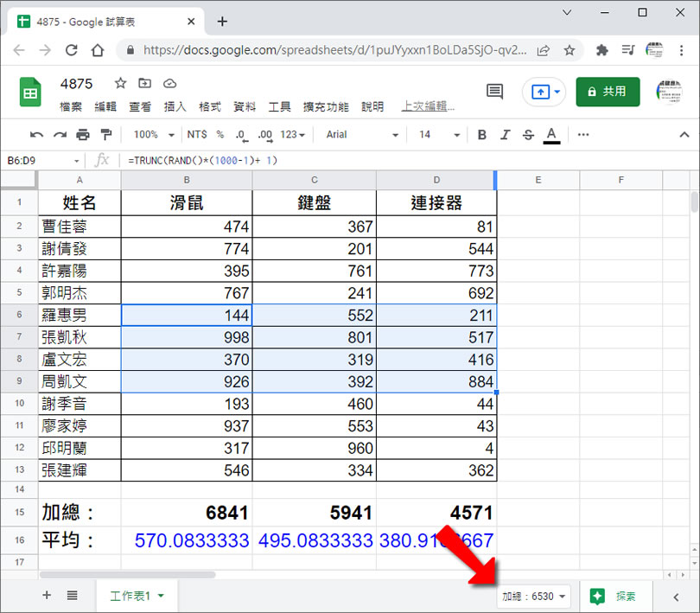Toggle italic formatting

(x=505, y=135)
